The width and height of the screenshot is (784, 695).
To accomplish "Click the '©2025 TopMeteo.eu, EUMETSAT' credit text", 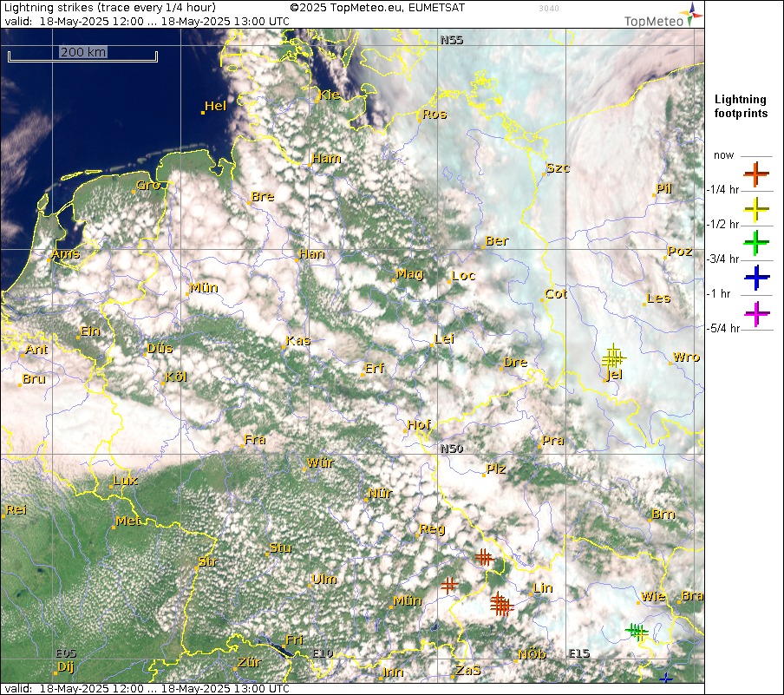I will [x=377, y=8].
